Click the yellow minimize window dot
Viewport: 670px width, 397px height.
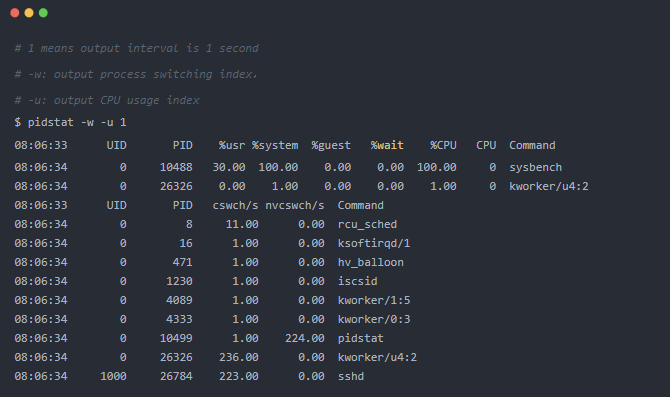point(29,13)
